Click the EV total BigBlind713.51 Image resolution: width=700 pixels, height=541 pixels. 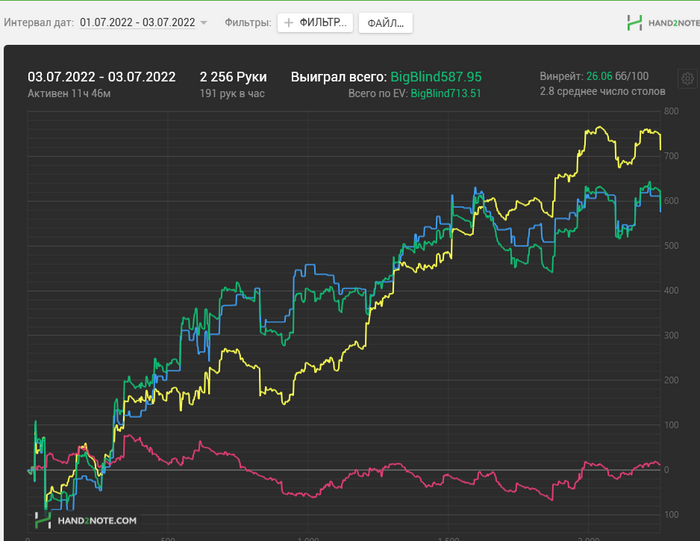click(x=446, y=93)
